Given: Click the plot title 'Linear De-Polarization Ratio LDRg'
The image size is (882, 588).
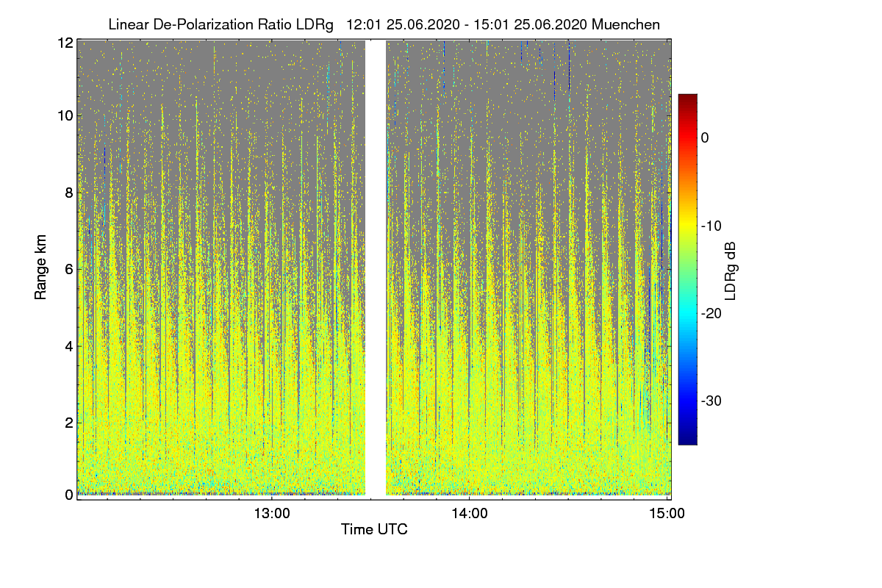Looking at the screenshot, I should [x=220, y=24].
